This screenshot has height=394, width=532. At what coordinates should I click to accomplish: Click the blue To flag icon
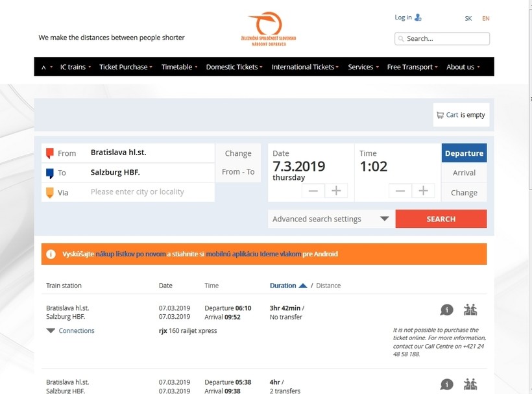tap(50, 173)
